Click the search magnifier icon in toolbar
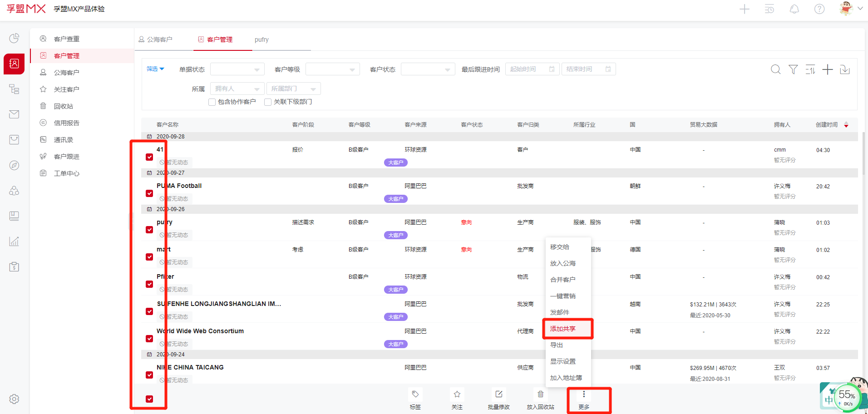Image resolution: width=868 pixels, height=414 pixels. [x=775, y=69]
